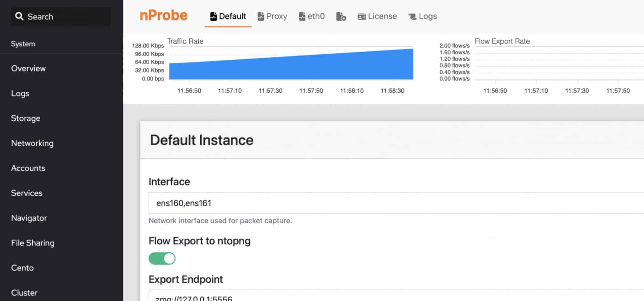Screen dimensions: 644x301
Task: Click the Default Instance heading
Action: tap(202, 140)
